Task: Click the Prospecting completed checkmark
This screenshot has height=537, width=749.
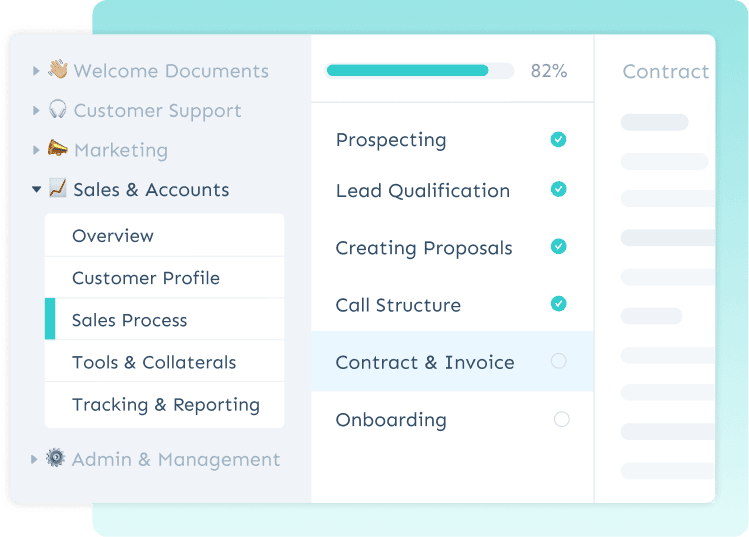Action: [558, 140]
